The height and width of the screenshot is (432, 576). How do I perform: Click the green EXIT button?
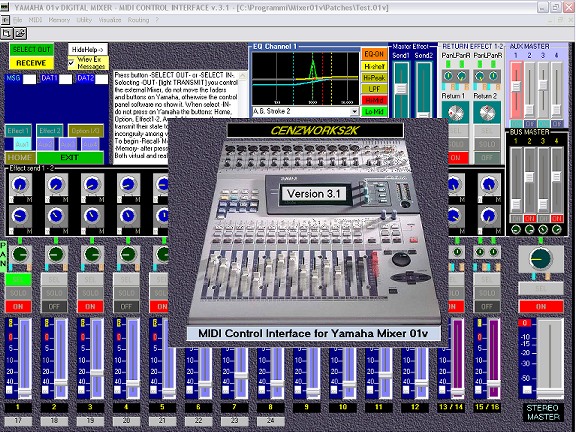(x=70, y=158)
